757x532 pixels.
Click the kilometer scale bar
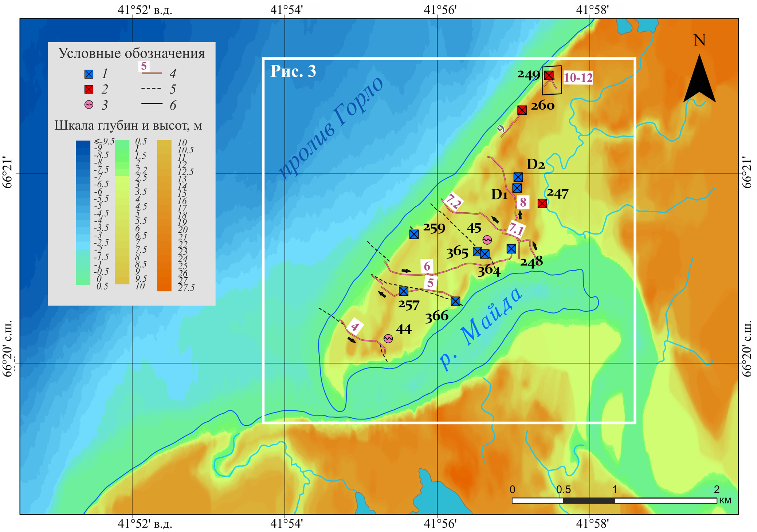coord(614,501)
